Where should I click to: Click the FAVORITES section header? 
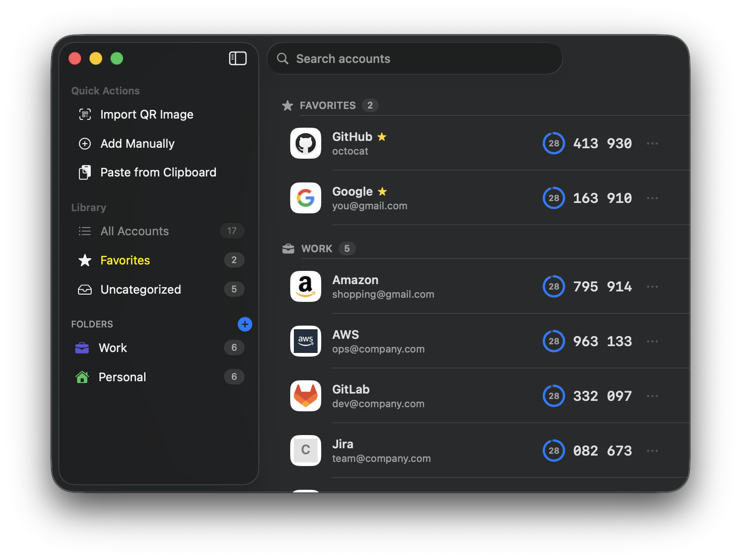[x=328, y=105]
